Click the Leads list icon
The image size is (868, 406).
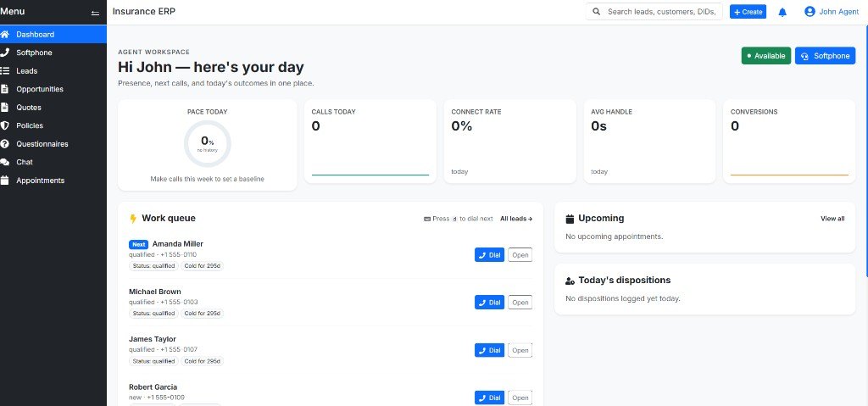click(x=4, y=71)
